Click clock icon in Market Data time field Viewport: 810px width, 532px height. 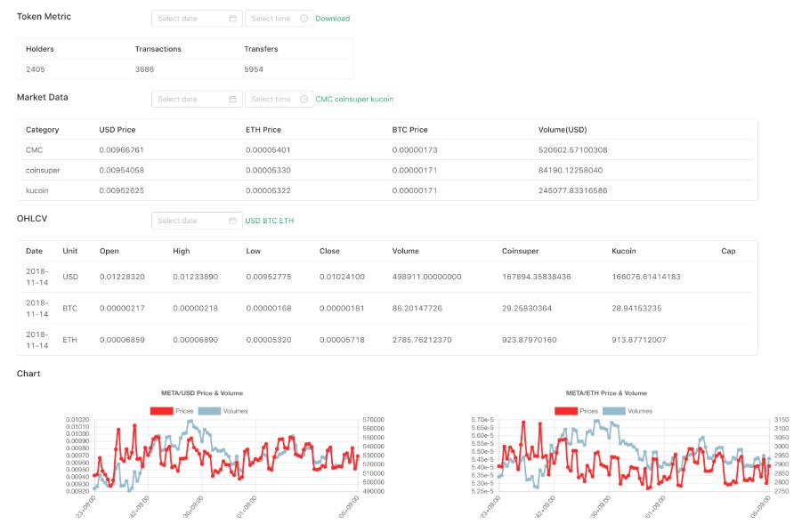click(x=304, y=100)
